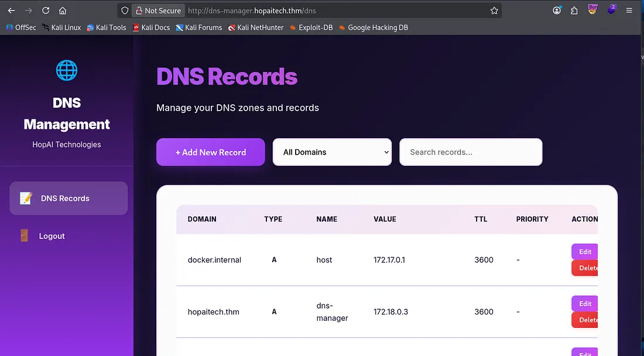Bookmark page with star icon
Image resolution: width=644 pixels, height=356 pixels.
tap(494, 11)
